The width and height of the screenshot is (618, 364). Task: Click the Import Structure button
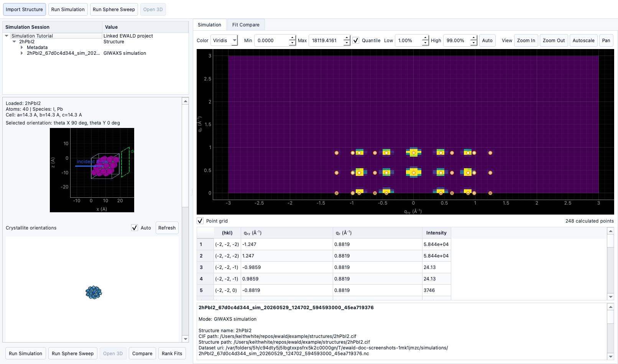click(24, 10)
